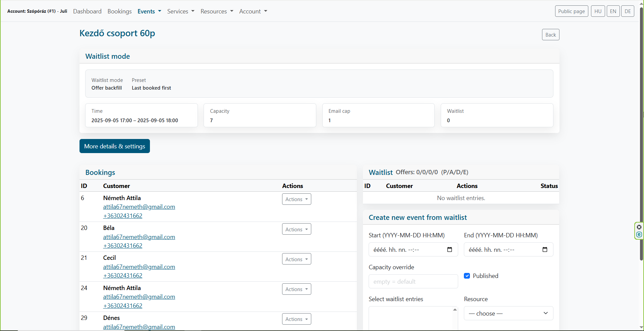The height and width of the screenshot is (331, 644).
Task: Click the green 'e' extension icon
Action: click(x=639, y=235)
